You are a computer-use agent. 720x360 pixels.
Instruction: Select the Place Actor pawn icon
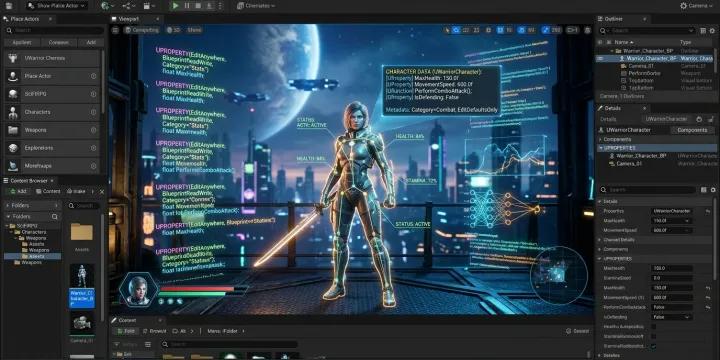click(x=13, y=76)
